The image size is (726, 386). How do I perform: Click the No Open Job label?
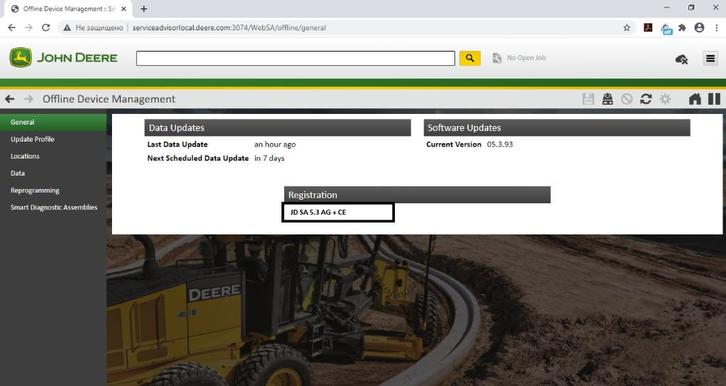526,58
